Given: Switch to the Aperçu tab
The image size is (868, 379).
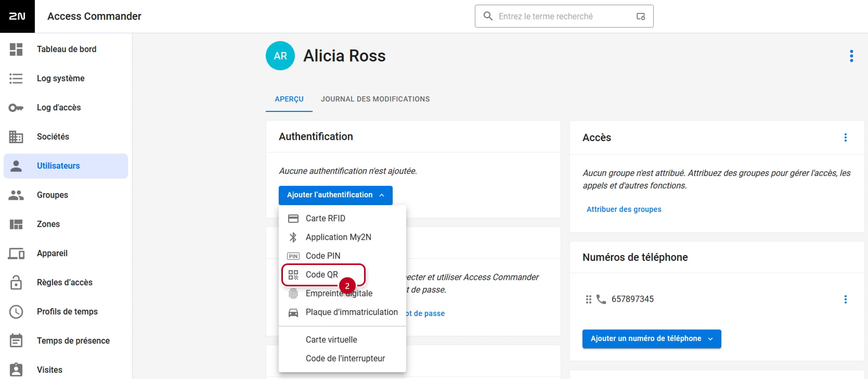Looking at the screenshot, I should [x=289, y=99].
